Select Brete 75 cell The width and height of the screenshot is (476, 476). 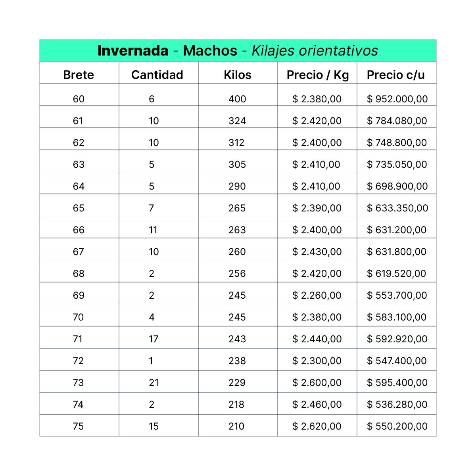79,426
